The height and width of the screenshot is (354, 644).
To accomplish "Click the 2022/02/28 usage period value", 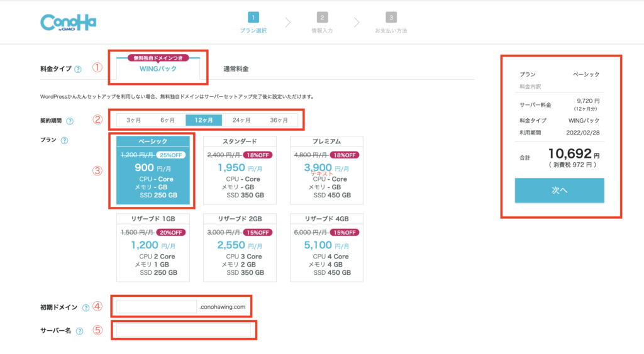I will click(583, 133).
